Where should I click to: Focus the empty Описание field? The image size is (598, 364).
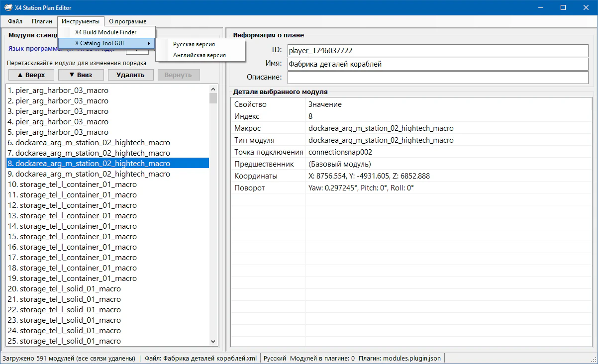point(437,78)
